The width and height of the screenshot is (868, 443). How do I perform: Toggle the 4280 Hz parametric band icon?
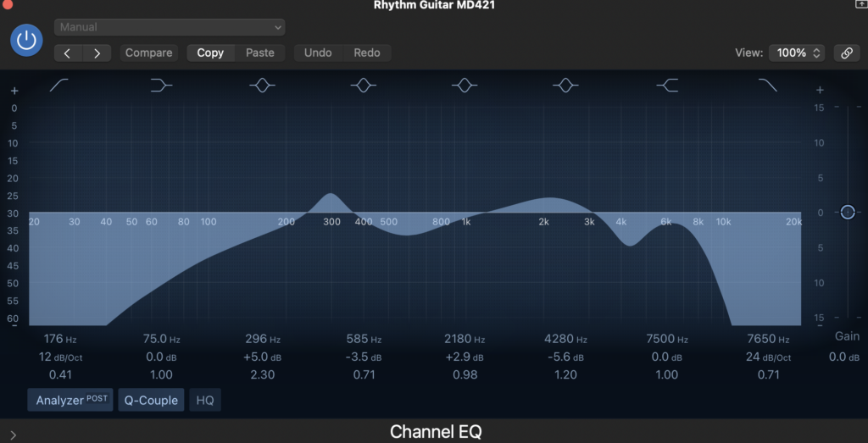pos(565,85)
